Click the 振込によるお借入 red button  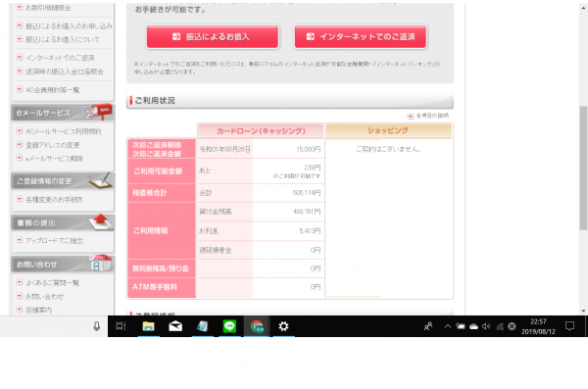coord(213,37)
